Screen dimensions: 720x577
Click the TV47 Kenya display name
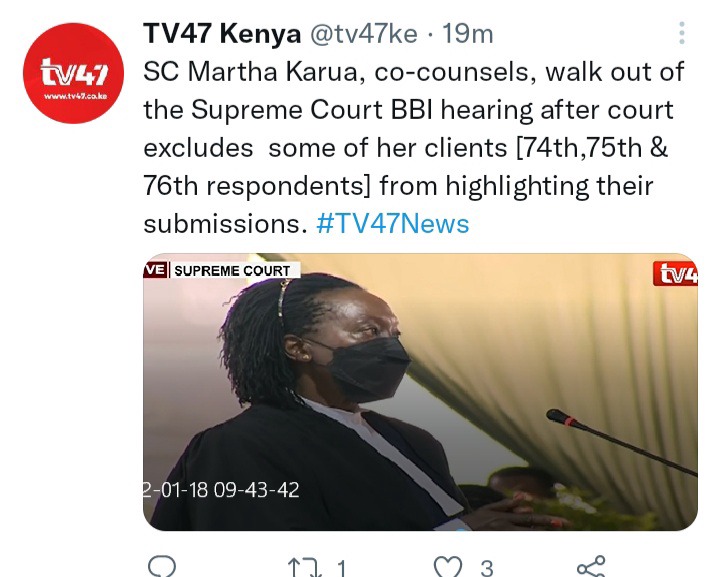coord(222,34)
